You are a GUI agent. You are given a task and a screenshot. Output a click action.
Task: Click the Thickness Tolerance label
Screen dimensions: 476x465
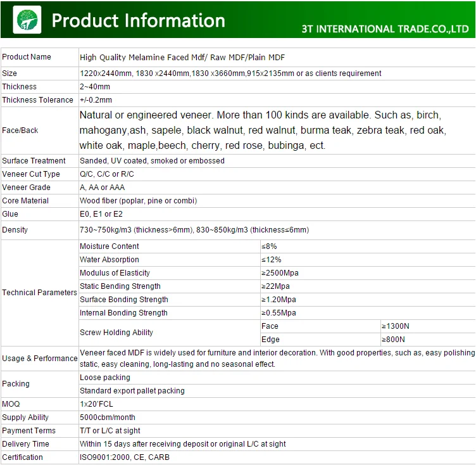[x=38, y=100]
